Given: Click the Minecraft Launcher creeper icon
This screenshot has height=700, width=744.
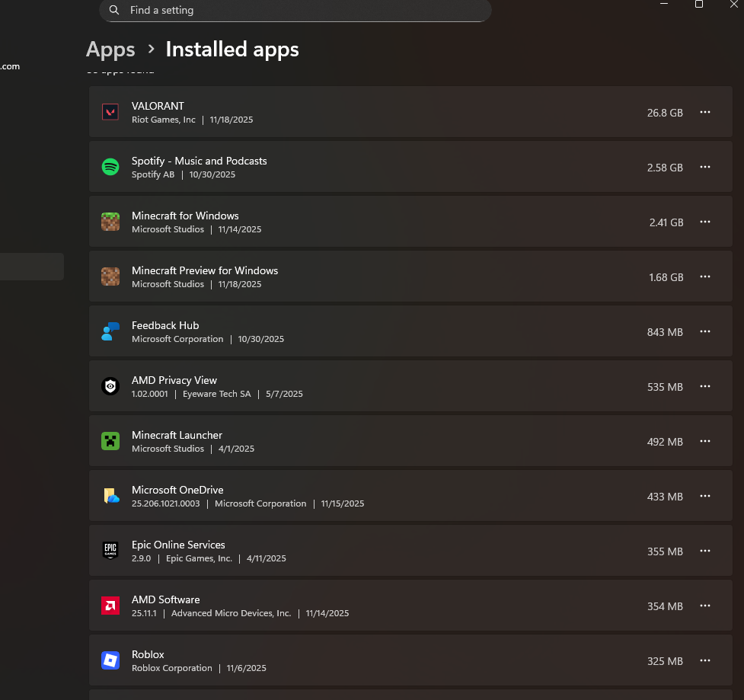Looking at the screenshot, I should point(110,441).
